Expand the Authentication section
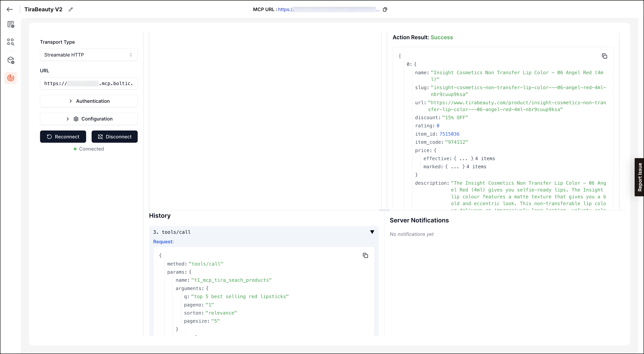The width and height of the screenshot is (644, 354). [89, 101]
